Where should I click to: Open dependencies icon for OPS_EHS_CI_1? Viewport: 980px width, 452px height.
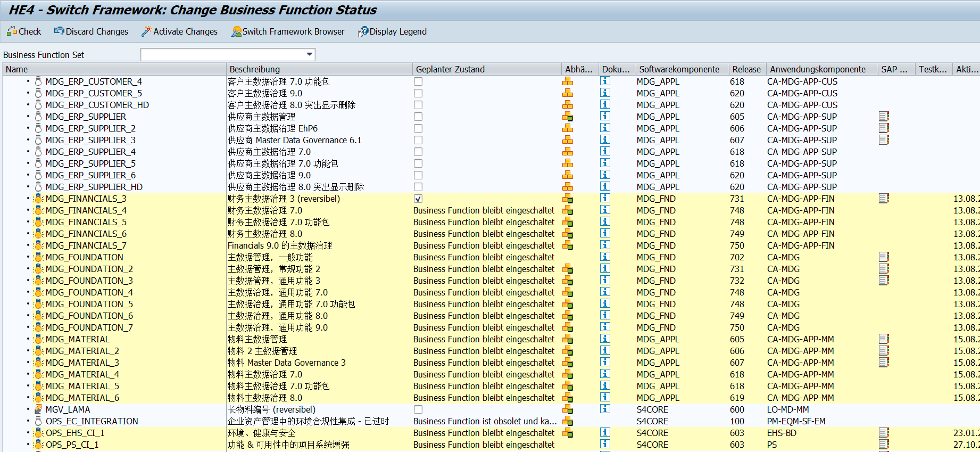coord(568,433)
